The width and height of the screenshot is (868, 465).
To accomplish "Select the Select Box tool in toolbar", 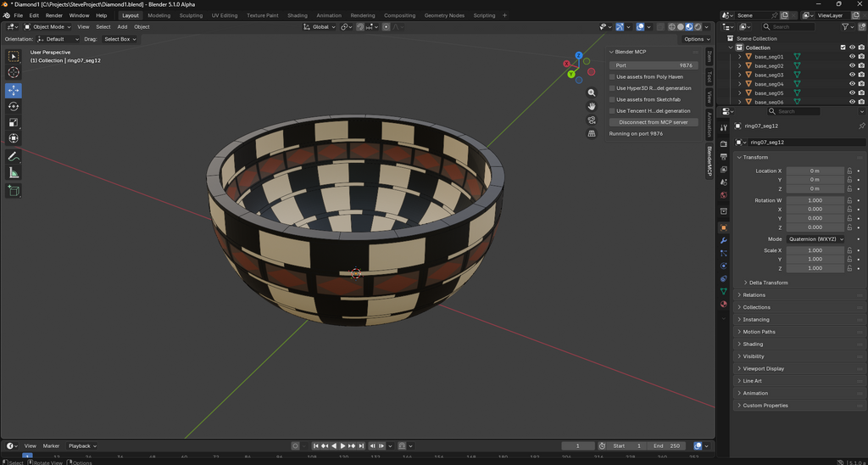I will click(x=14, y=57).
